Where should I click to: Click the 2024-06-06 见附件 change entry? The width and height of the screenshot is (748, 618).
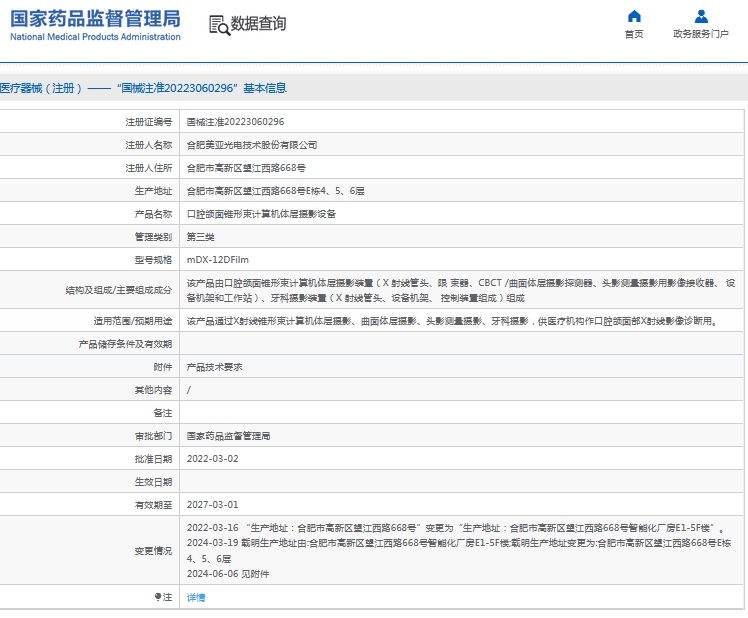tap(228, 574)
